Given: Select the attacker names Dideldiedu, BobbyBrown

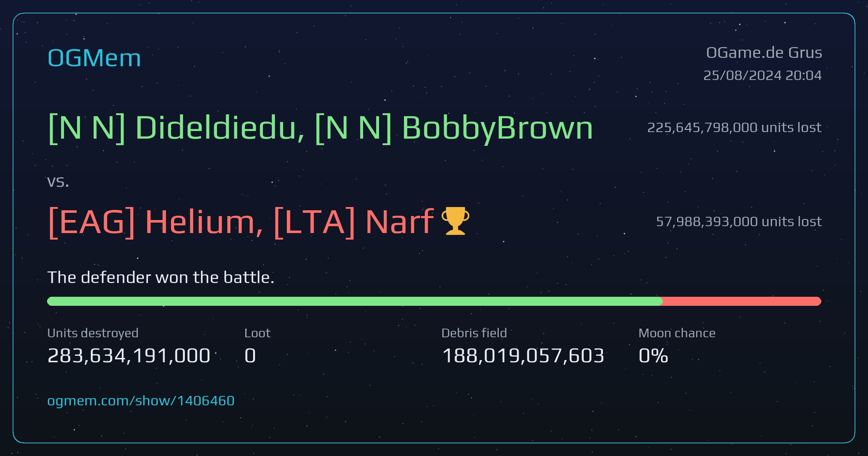Looking at the screenshot, I should 320,127.
